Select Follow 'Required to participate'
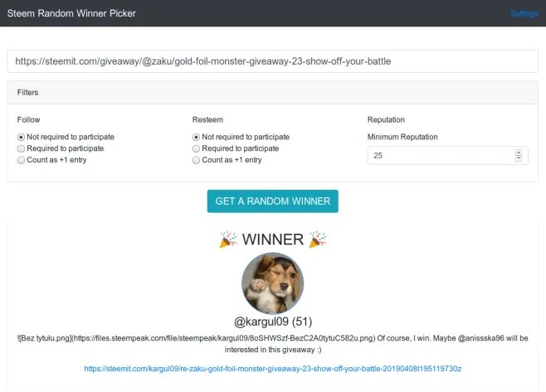The height and width of the screenshot is (392, 546). tap(22, 148)
